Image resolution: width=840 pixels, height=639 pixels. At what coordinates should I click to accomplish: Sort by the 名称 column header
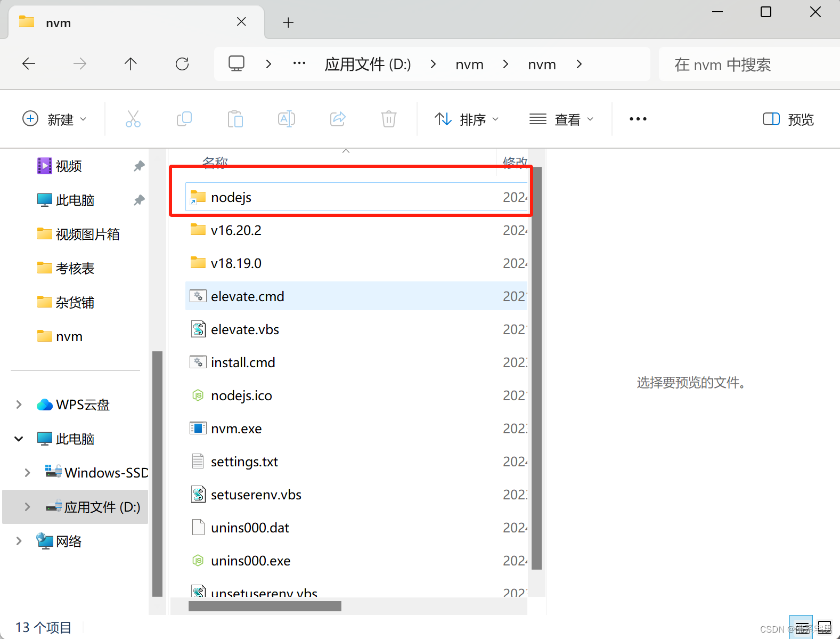215,161
